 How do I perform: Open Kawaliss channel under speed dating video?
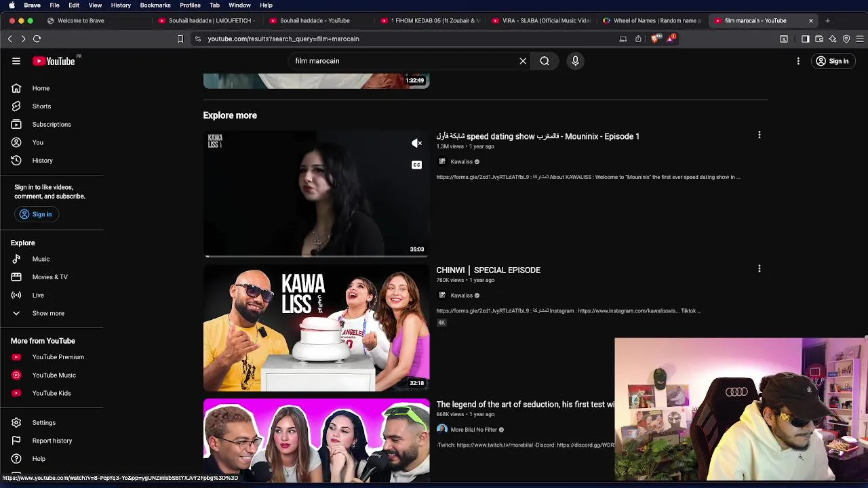pyautogui.click(x=461, y=162)
